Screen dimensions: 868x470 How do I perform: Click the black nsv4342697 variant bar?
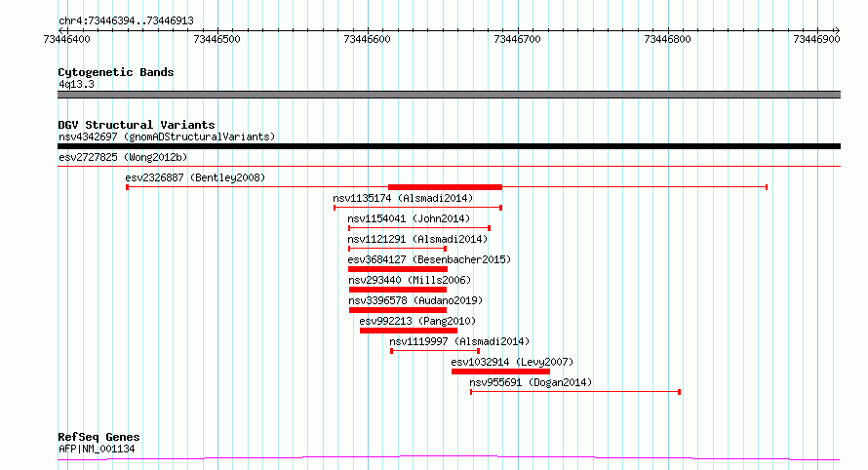click(x=449, y=146)
